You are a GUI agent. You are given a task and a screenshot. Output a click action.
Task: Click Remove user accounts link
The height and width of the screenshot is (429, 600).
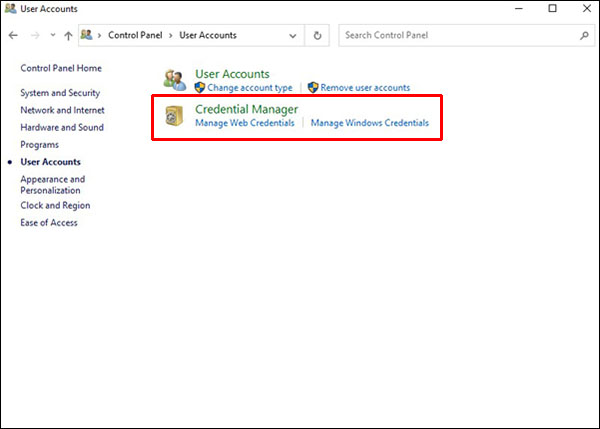click(x=365, y=88)
